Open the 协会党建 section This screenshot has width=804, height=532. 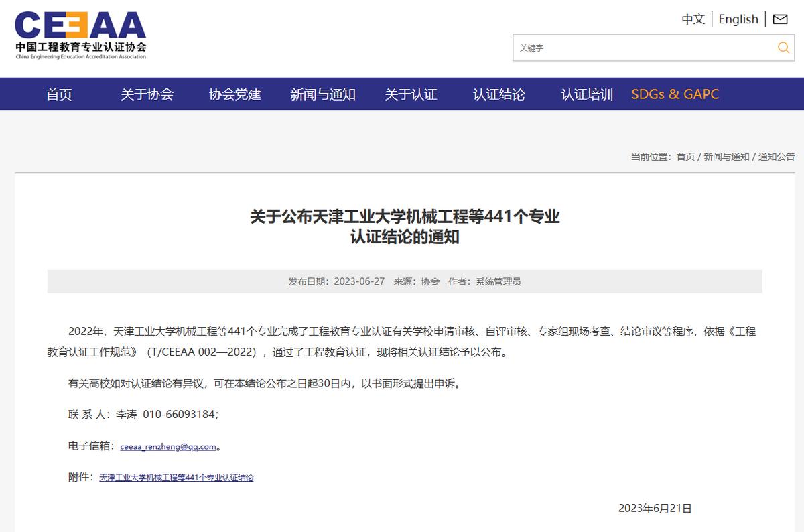coord(234,94)
